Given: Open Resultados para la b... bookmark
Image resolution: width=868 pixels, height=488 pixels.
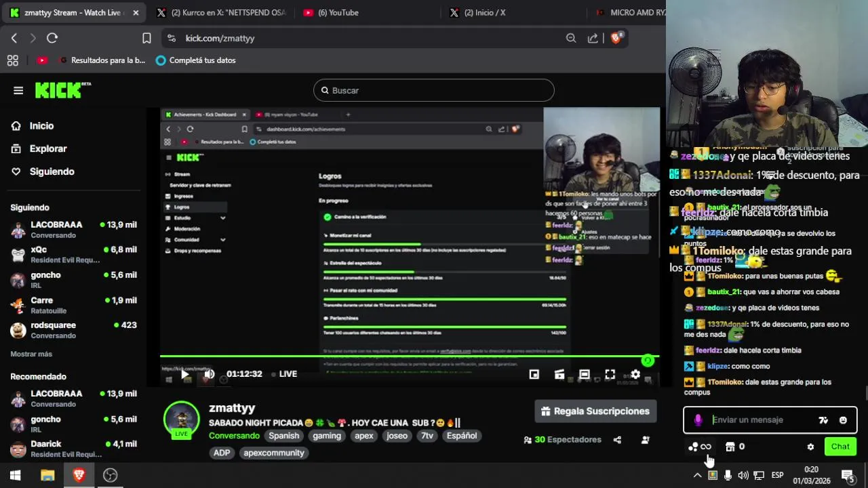Looking at the screenshot, I should click(x=102, y=60).
